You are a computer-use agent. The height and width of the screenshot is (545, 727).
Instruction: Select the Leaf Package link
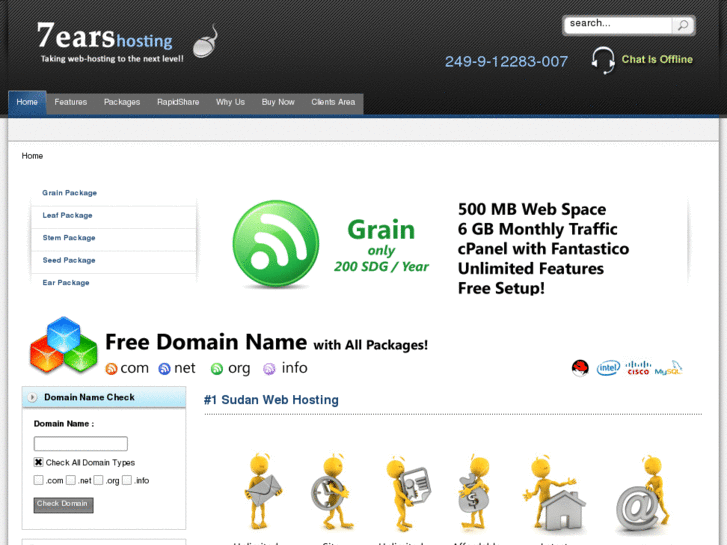pos(67,215)
